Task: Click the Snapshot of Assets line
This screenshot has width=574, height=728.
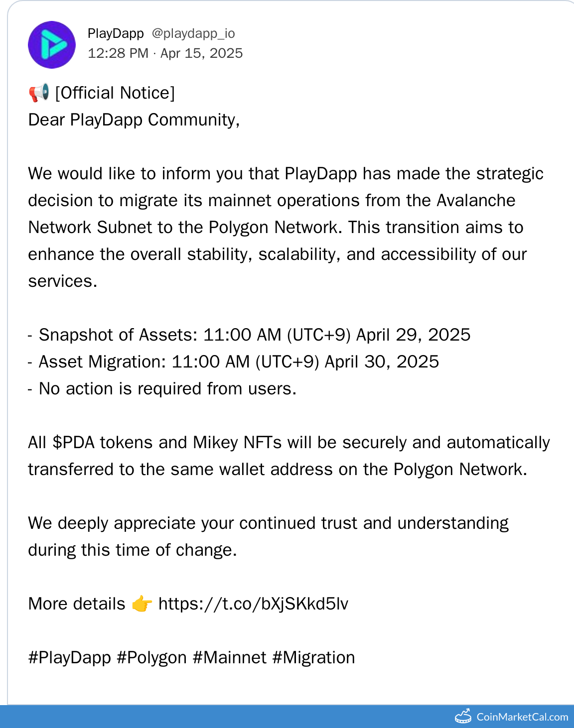Action: (254, 335)
